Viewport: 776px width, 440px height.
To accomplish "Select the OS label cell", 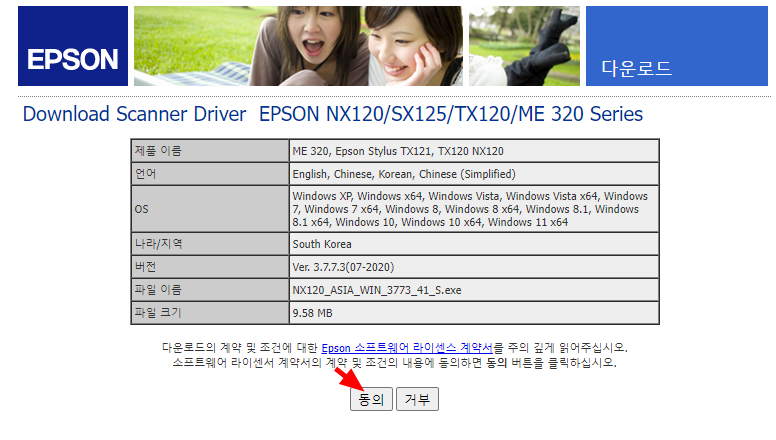I will [210, 209].
